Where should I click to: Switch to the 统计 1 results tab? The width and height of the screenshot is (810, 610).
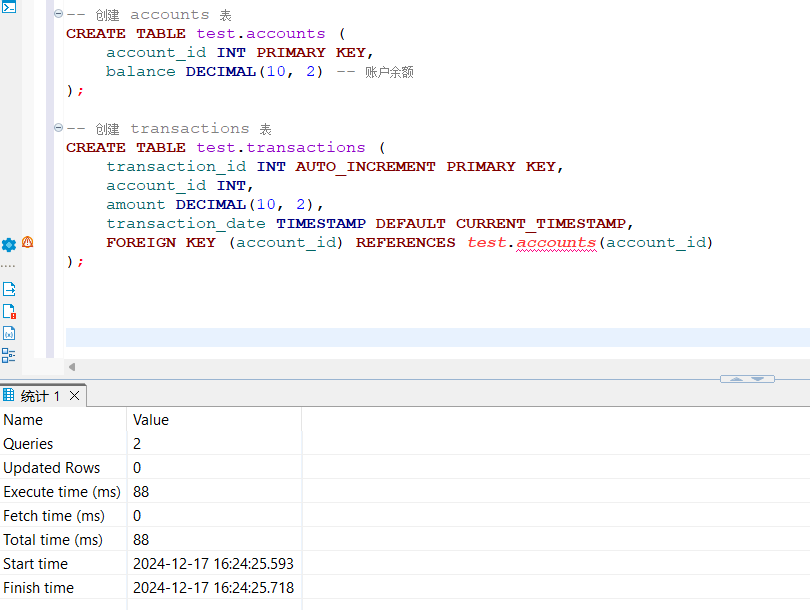pos(40,396)
